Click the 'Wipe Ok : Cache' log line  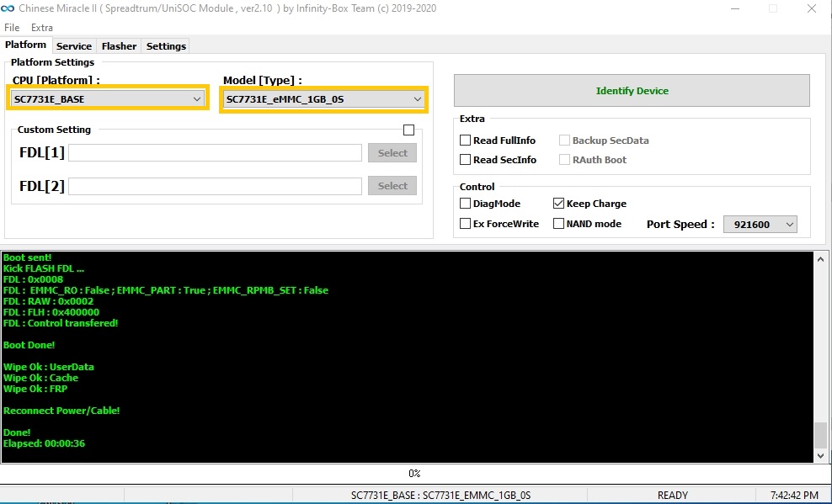(x=41, y=378)
